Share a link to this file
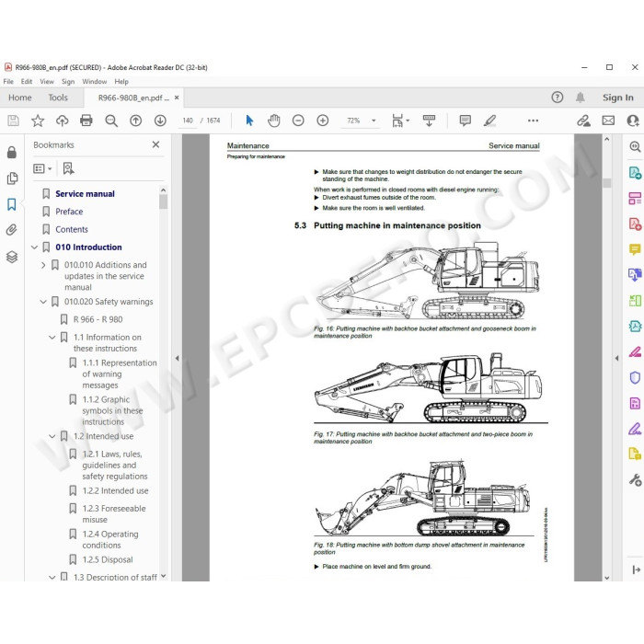Viewport: 644px width, 644px height. pos(583,121)
